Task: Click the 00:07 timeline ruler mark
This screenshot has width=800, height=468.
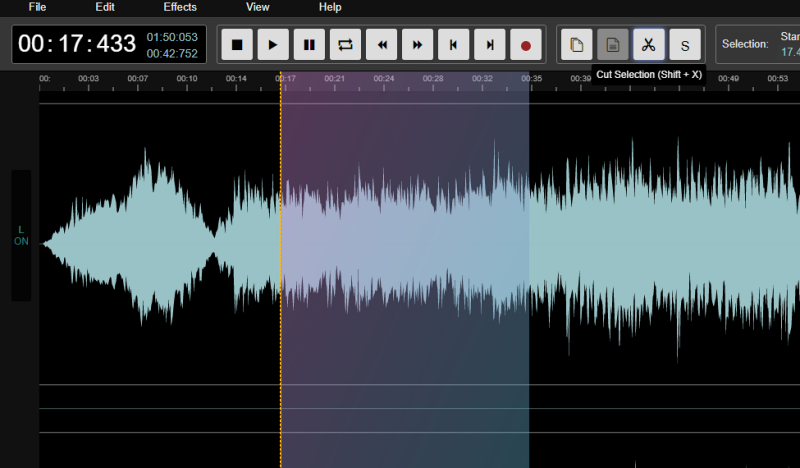Action: pyautogui.click(x=138, y=79)
